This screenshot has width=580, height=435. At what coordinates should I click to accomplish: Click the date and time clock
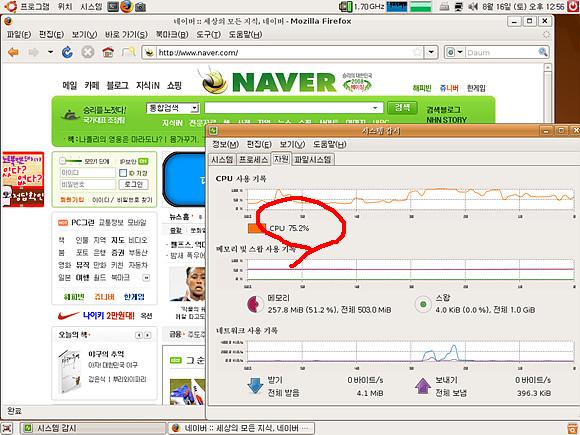tap(523, 7)
